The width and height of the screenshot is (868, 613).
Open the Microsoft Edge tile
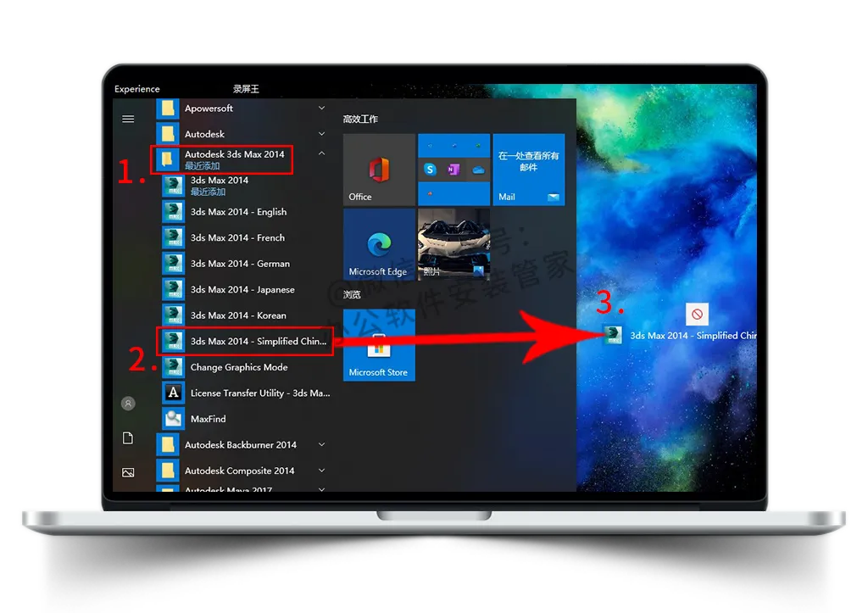[x=379, y=244]
